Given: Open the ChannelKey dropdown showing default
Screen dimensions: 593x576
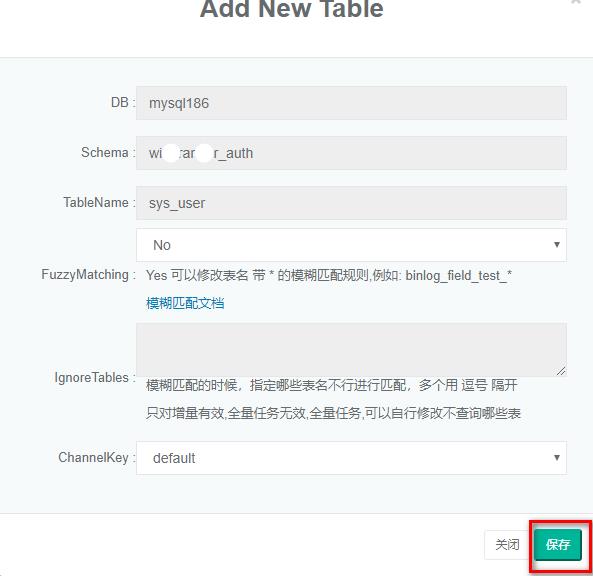Looking at the screenshot, I should pos(351,458).
